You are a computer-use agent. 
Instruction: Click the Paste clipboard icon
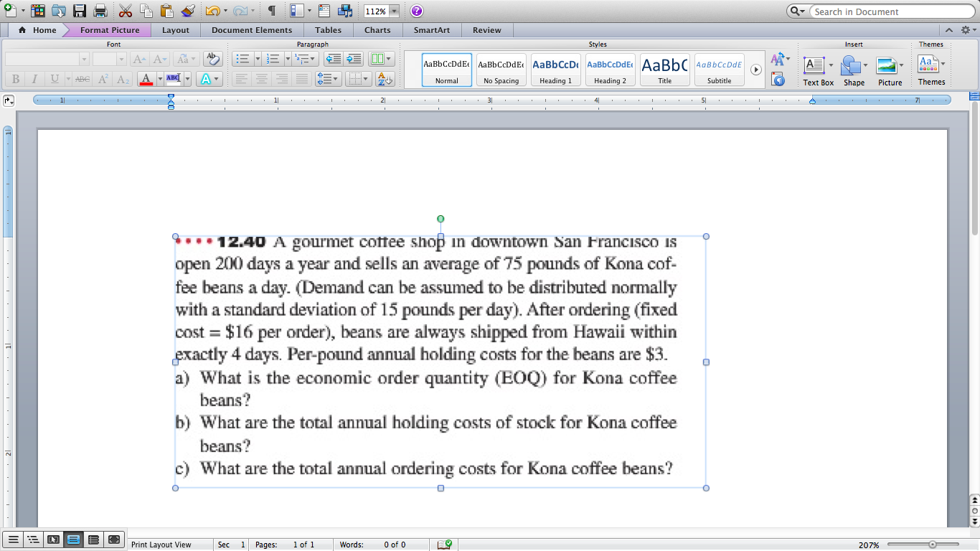coord(166,11)
